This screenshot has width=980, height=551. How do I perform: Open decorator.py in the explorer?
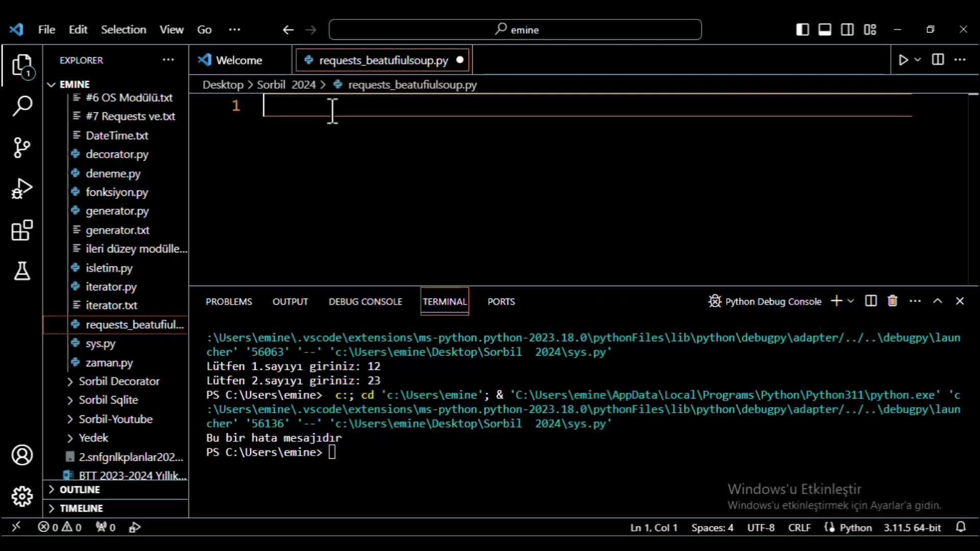[x=117, y=154]
